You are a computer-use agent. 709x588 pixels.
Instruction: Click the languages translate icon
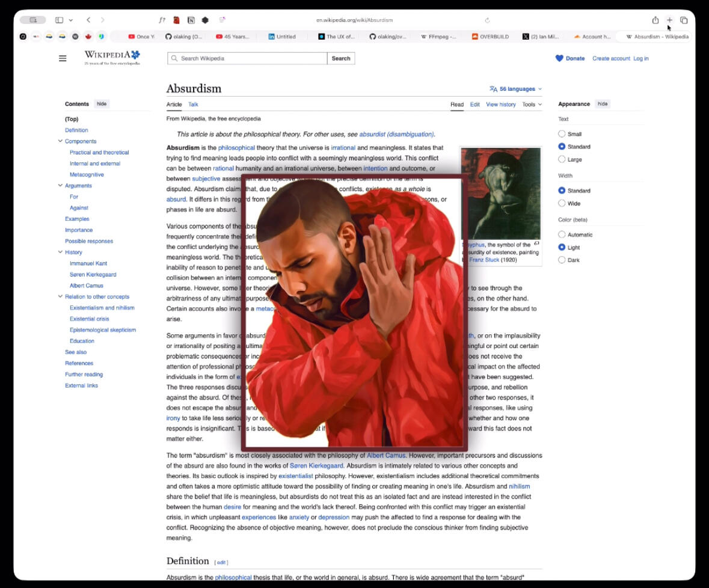click(x=493, y=89)
